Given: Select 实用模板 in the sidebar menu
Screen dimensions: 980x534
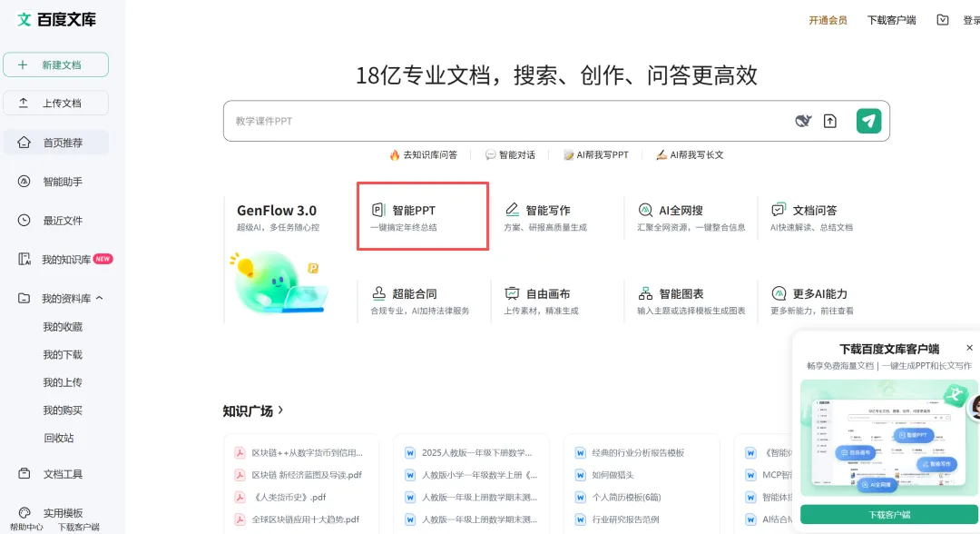Looking at the screenshot, I should coord(63,513).
